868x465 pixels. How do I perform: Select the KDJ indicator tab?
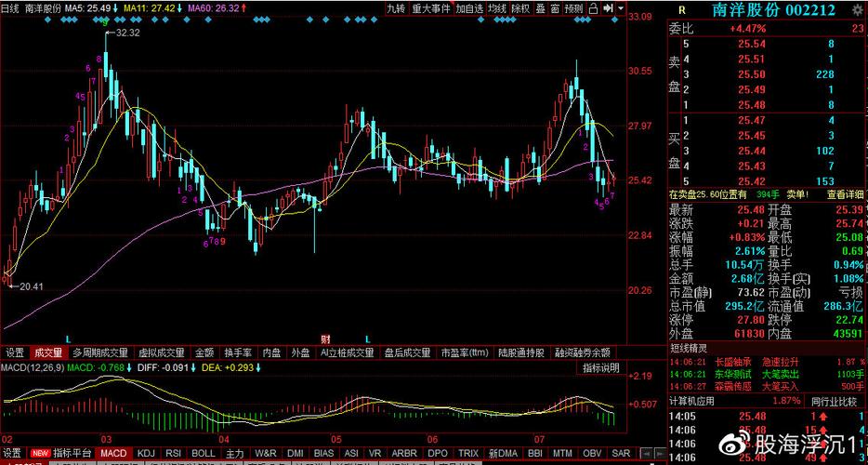click(x=146, y=453)
